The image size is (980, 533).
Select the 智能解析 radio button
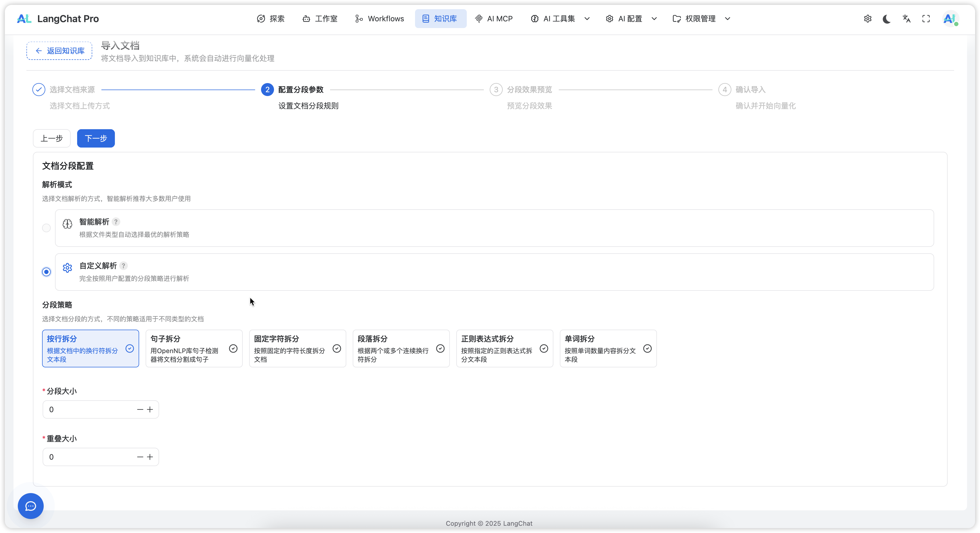coord(46,228)
